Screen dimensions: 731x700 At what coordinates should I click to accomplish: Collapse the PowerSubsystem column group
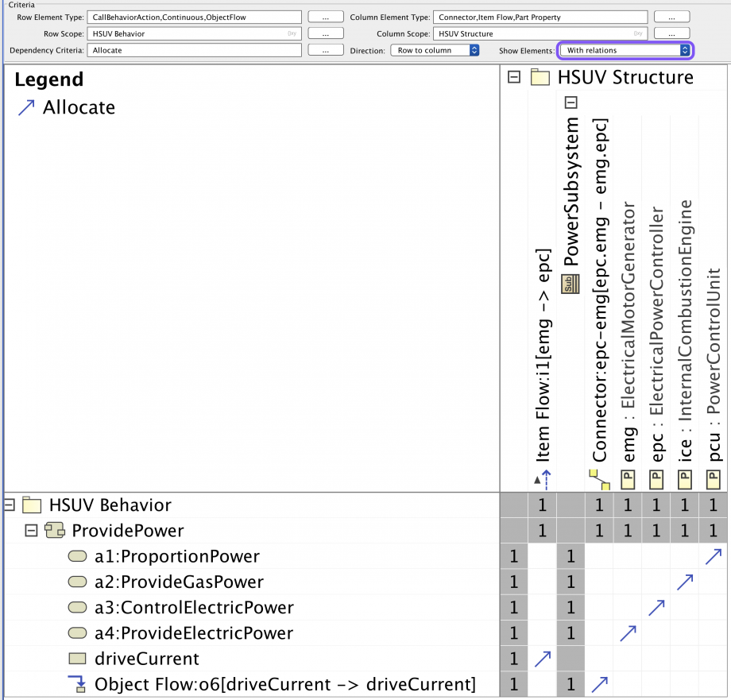click(570, 102)
